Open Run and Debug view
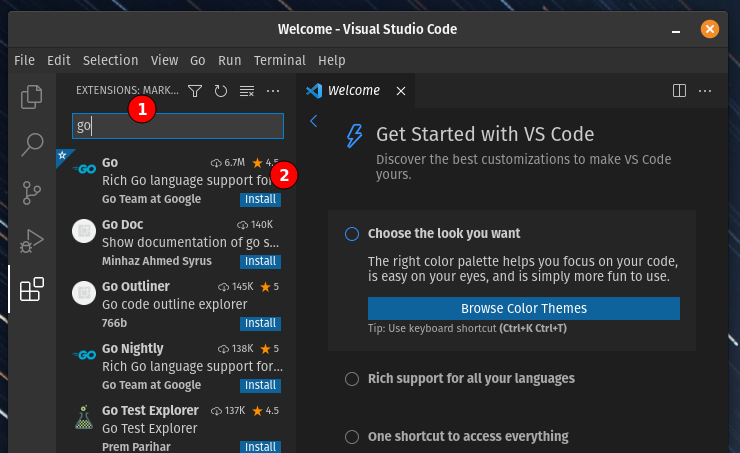The height and width of the screenshot is (453, 740). coord(32,241)
